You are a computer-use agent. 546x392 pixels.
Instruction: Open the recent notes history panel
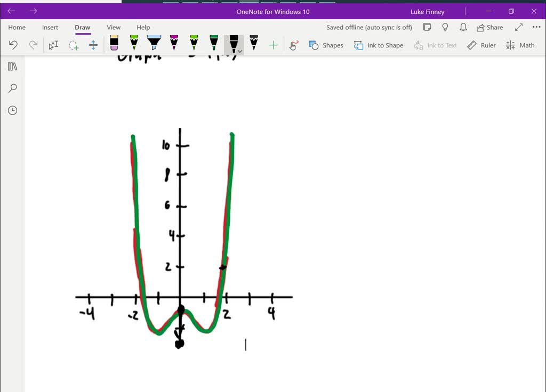12,110
